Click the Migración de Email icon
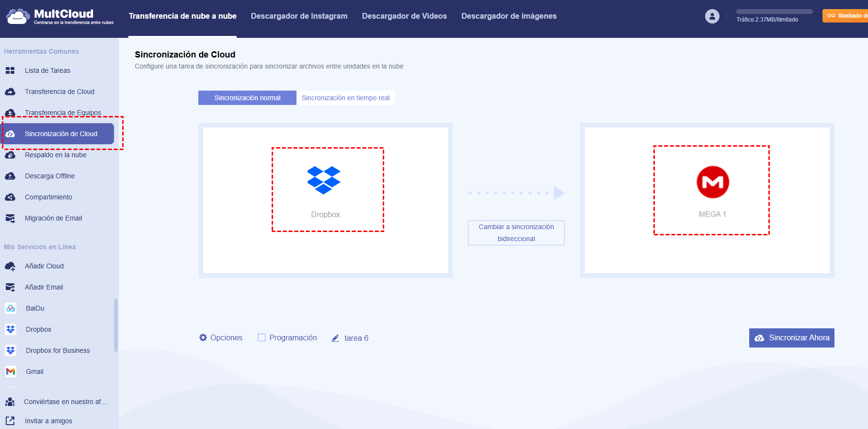This screenshot has height=429, width=868. 10,218
